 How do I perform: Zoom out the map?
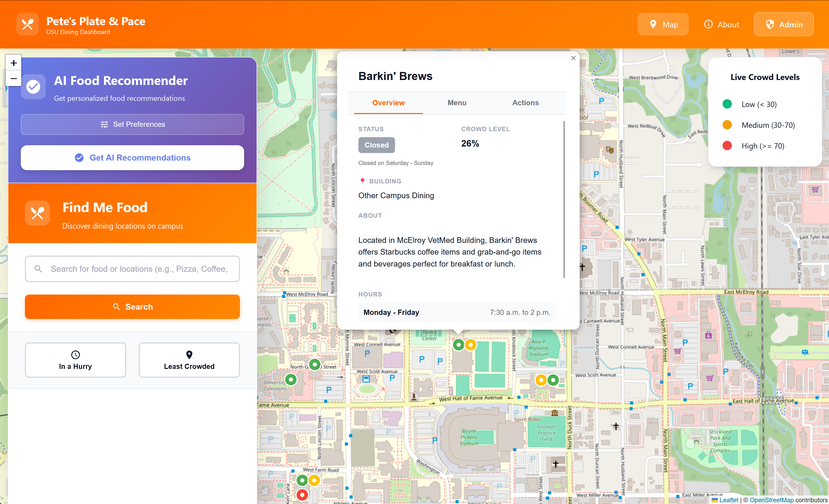14,79
